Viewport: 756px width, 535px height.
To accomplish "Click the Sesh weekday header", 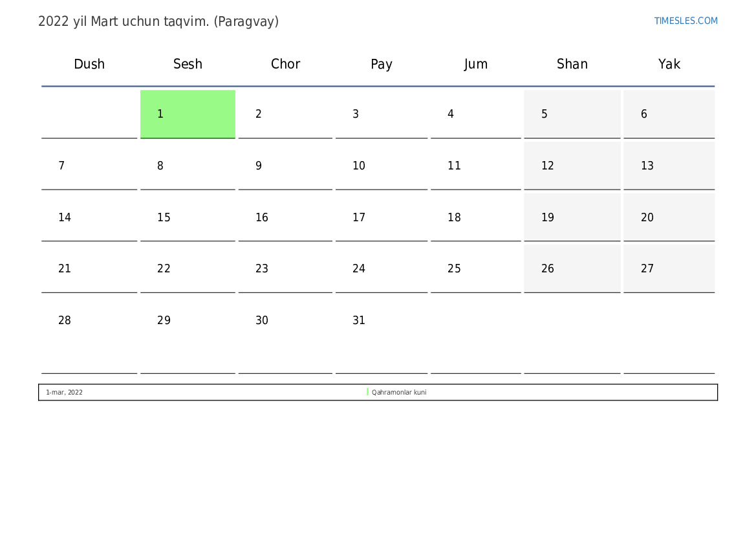I will [x=188, y=64].
